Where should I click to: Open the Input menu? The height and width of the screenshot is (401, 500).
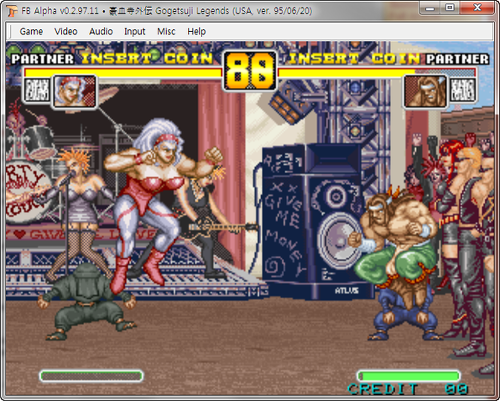[135, 31]
